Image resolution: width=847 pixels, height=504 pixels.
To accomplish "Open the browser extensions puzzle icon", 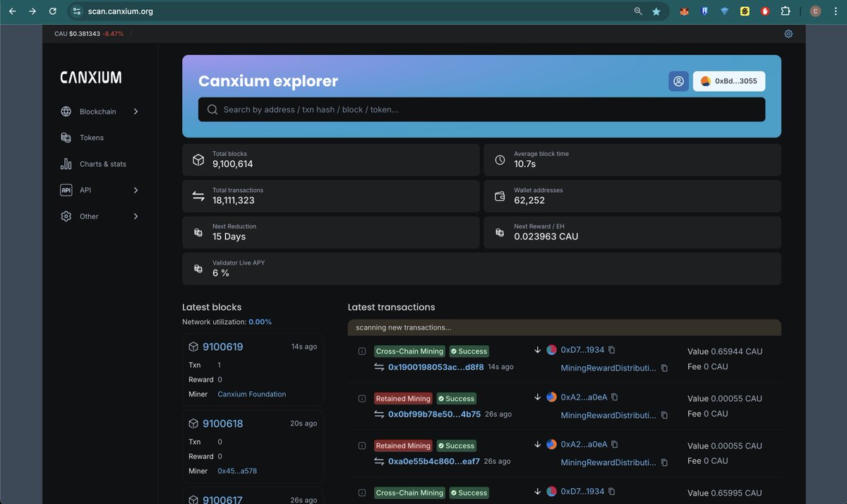I will pos(786,11).
